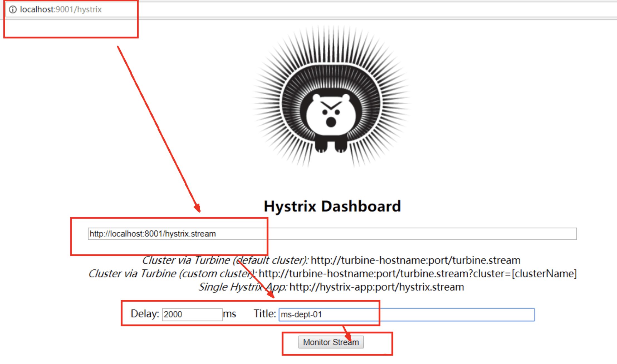This screenshot has width=617, height=364.
Task: Click the site information icon in address bar
Action: pyautogui.click(x=13, y=9)
